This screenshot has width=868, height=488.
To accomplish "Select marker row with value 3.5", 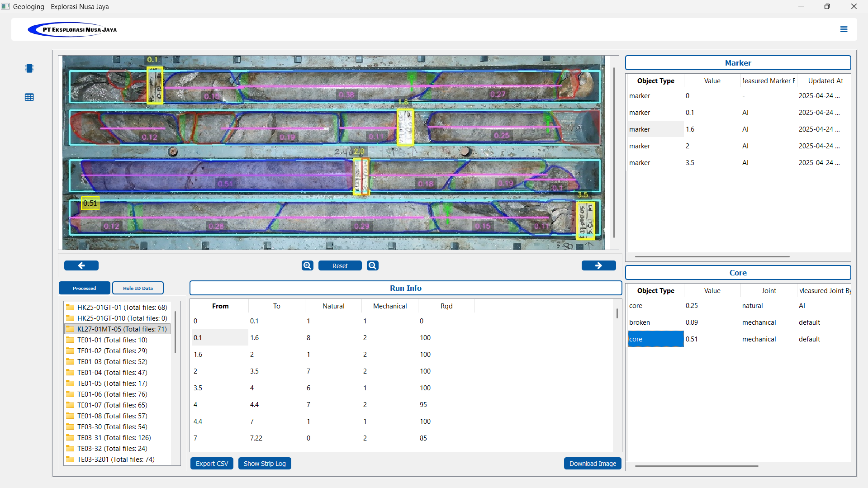I will pyautogui.click(x=689, y=163).
